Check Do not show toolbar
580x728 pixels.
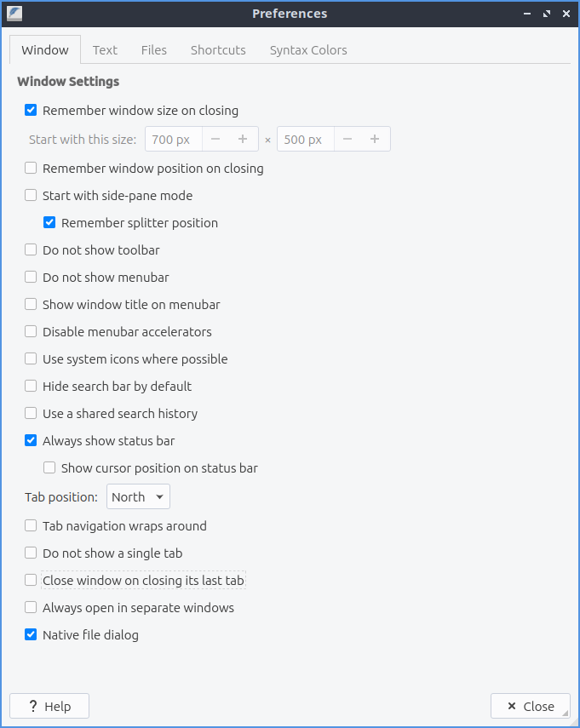coord(32,250)
